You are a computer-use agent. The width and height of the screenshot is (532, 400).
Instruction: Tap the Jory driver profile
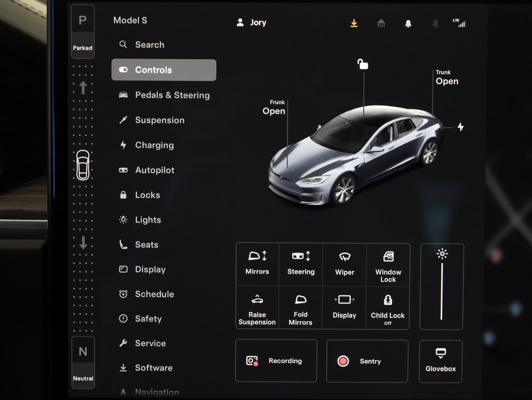[x=251, y=23]
